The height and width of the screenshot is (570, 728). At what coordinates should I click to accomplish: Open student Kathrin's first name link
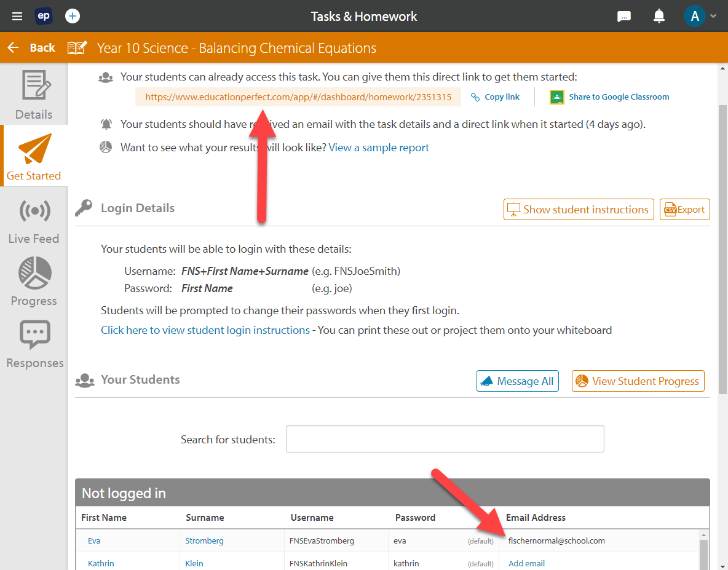coord(101,563)
